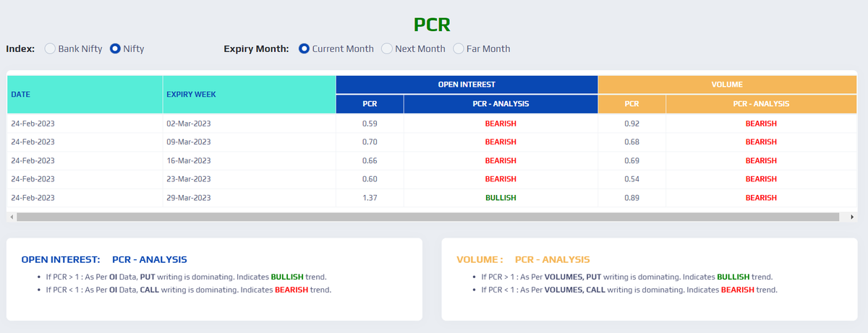Image resolution: width=868 pixels, height=333 pixels.
Task: Click the OPEN INTEREST group header
Action: 467,85
